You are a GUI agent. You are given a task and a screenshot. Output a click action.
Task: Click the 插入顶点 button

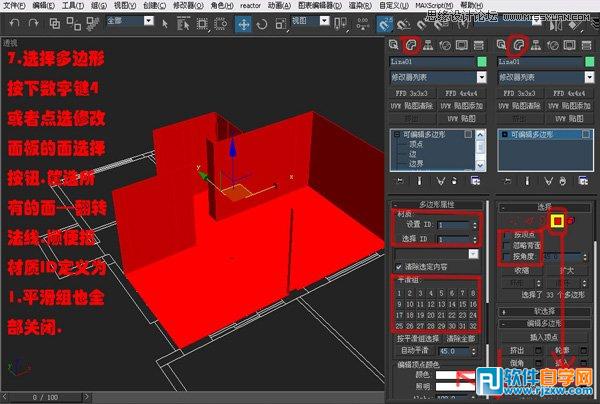pyautogui.click(x=544, y=337)
